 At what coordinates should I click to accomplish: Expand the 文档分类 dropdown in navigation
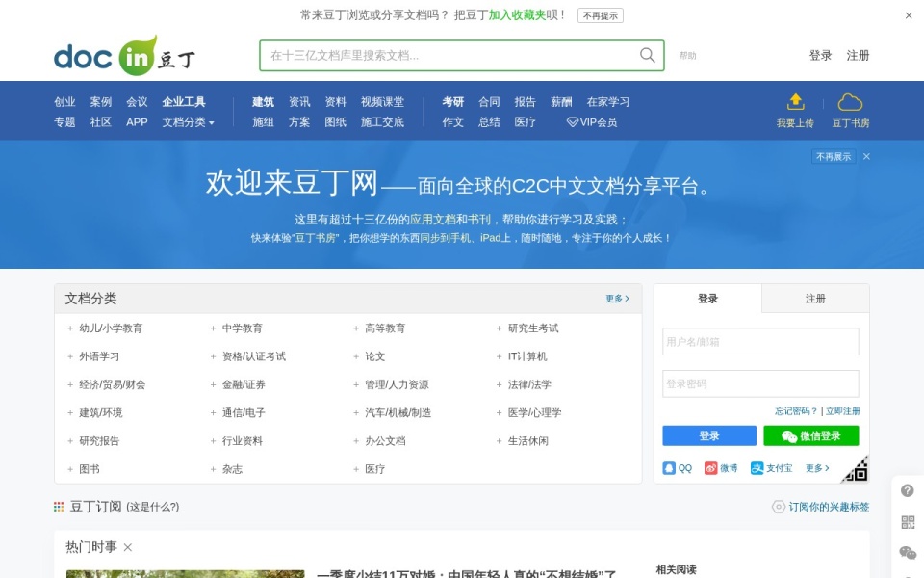(188, 122)
